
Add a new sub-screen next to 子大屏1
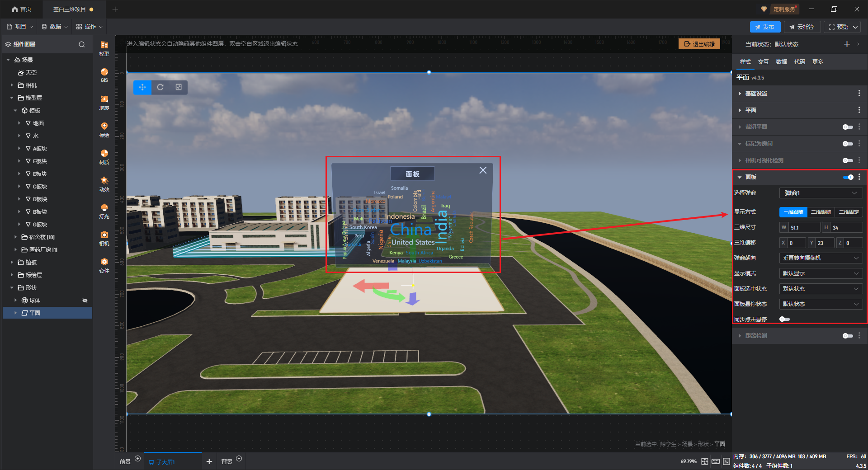click(209, 461)
